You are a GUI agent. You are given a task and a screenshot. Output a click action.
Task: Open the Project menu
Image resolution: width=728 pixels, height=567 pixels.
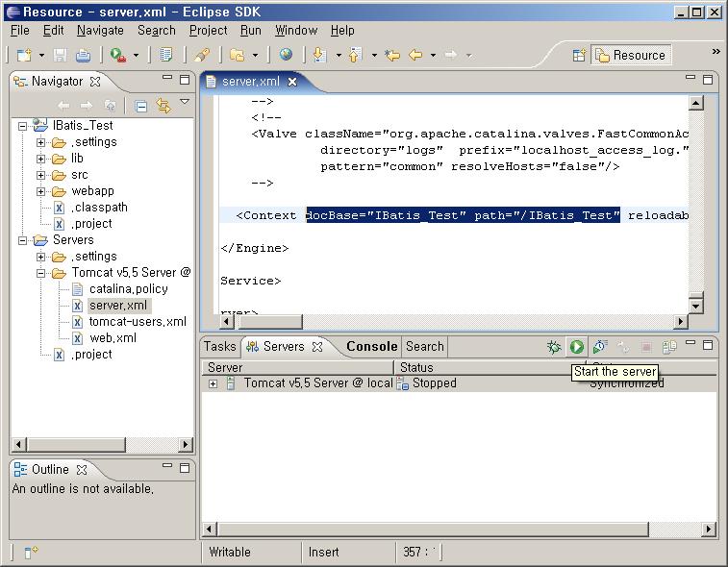pyautogui.click(x=209, y=31)
